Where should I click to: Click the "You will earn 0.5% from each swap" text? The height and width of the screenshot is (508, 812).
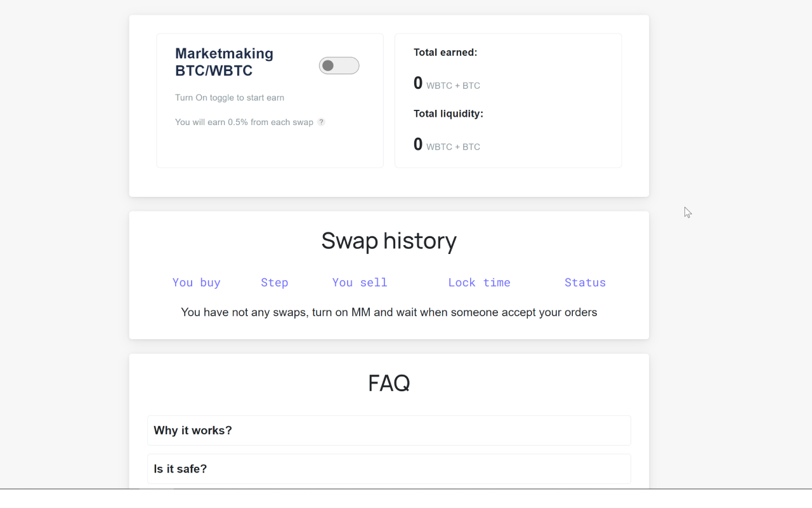coord(244,121)
